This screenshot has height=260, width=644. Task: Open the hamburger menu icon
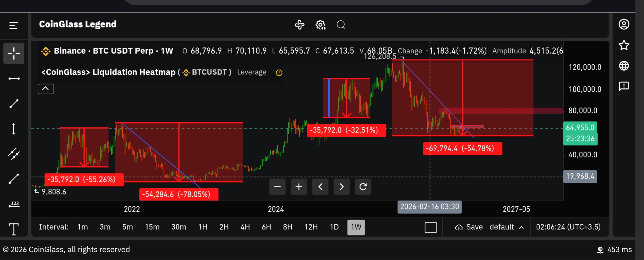(13, 26)
